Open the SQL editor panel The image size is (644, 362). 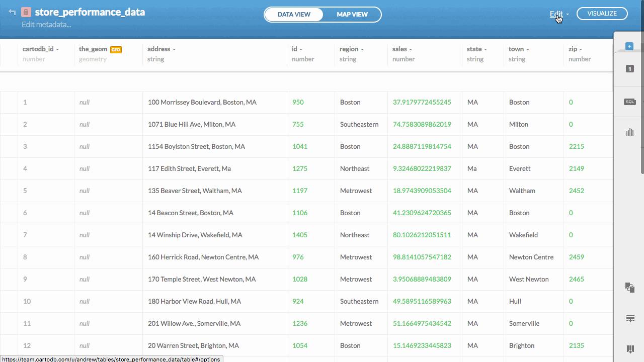pos(629,102)
